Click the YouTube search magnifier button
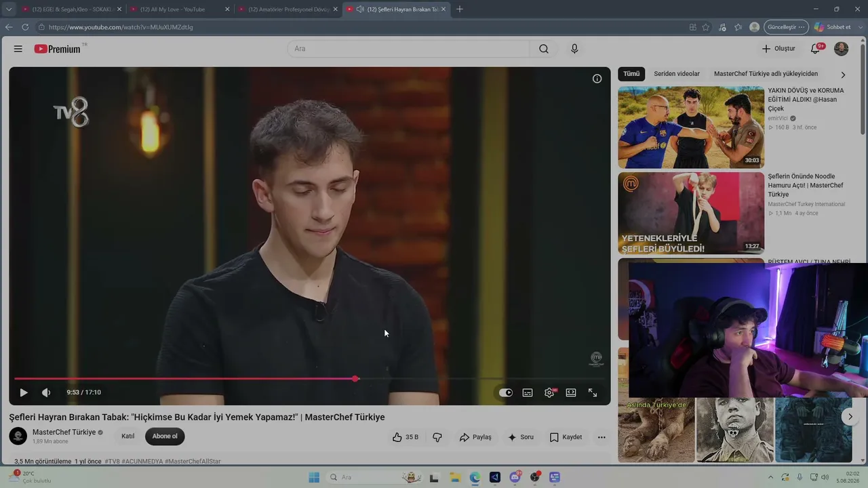This screenshot has width=868, height=488. click(x=544, y=49)
